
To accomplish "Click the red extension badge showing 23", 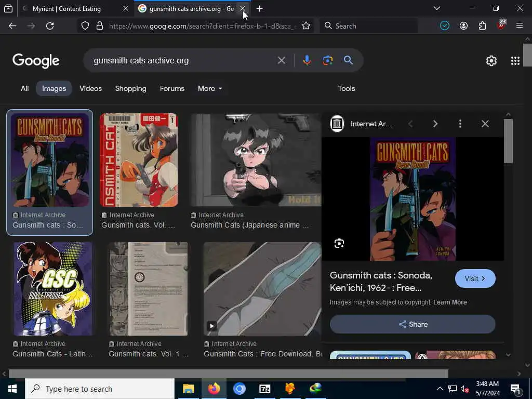I will (x=501, y=25).
